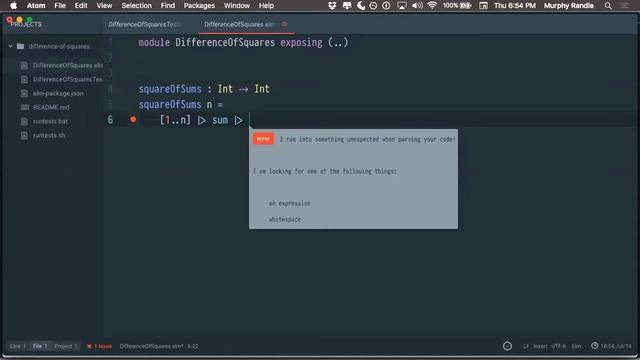The image size is (640, 360).
Task: Open elm-package.json in tree view
Action: pos(58,93)
